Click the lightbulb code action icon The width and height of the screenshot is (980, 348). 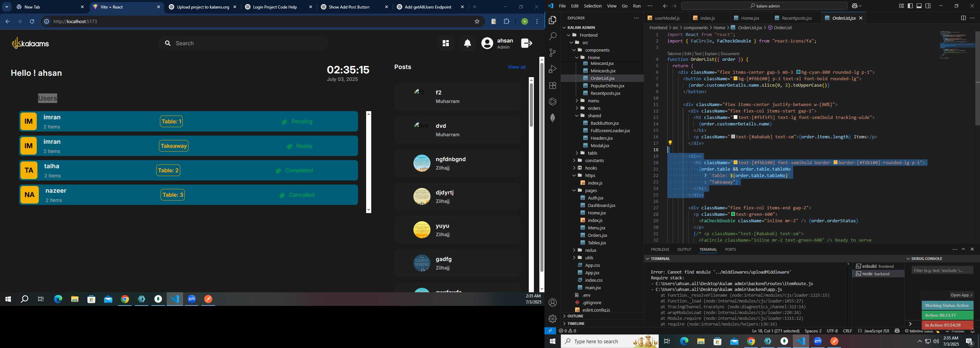[670, 143]
